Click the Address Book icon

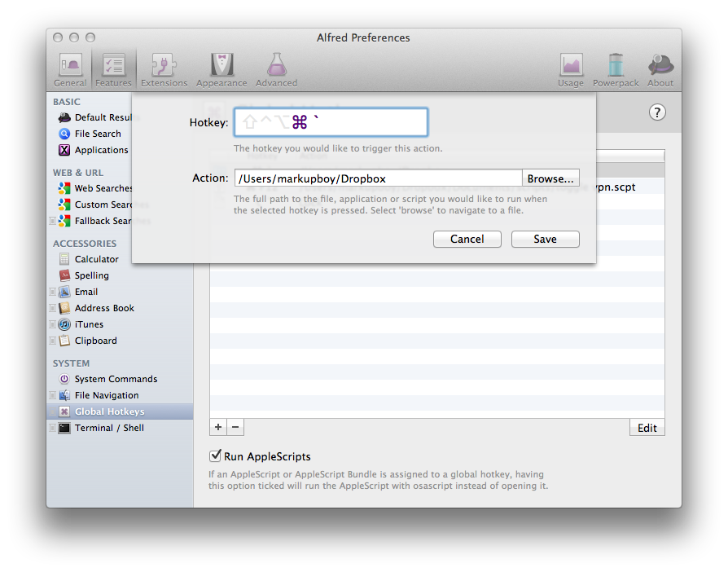[x=64, y=308]
